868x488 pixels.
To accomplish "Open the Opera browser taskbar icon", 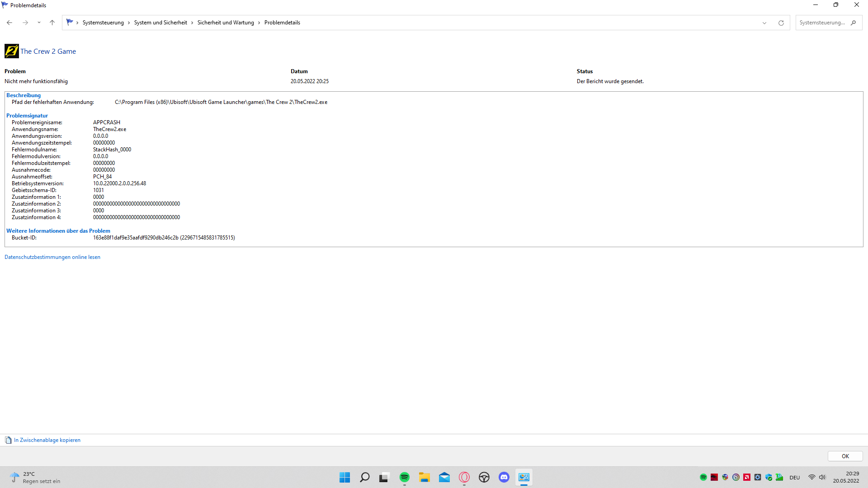I will tap(464, 477).
